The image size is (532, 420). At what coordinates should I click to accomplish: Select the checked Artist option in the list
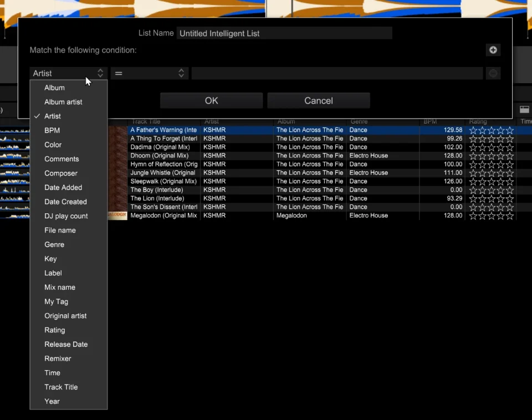point(53,116)
